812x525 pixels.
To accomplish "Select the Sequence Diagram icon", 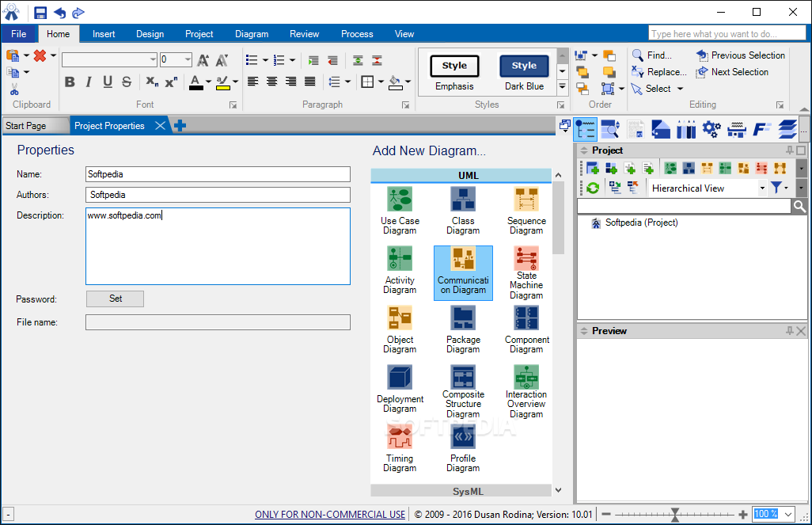I will (x=526, y=199).
